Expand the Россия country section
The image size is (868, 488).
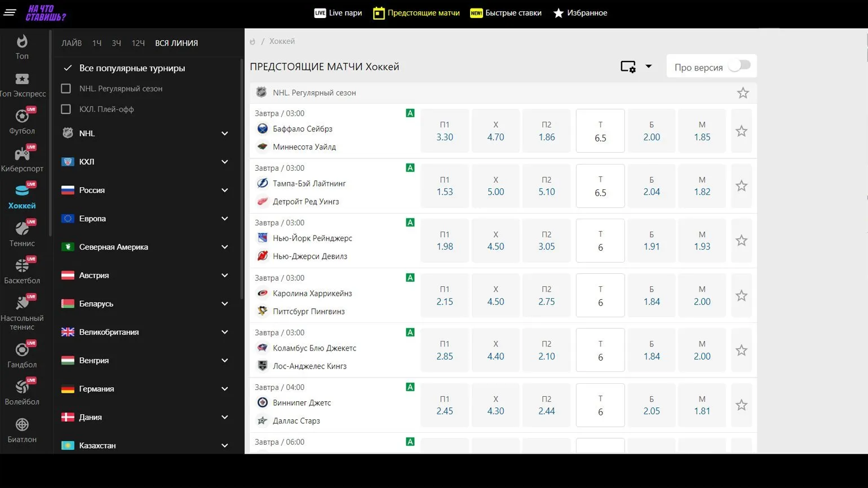[224, 190]
